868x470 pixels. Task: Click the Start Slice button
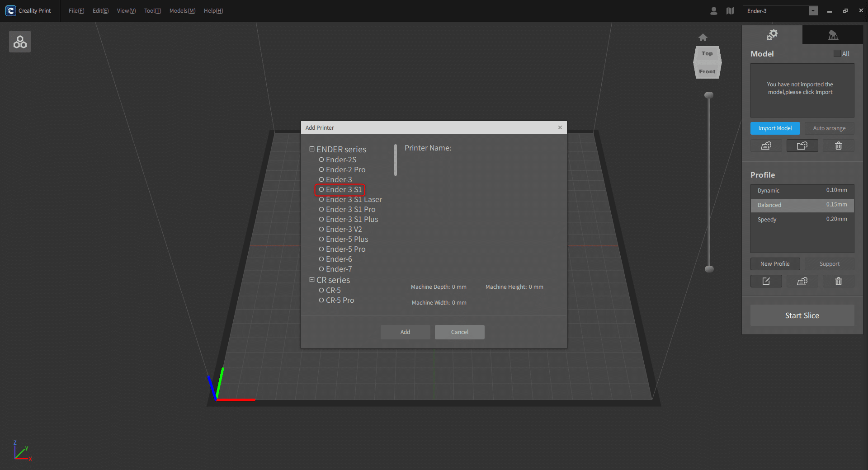tap(802, 315)
